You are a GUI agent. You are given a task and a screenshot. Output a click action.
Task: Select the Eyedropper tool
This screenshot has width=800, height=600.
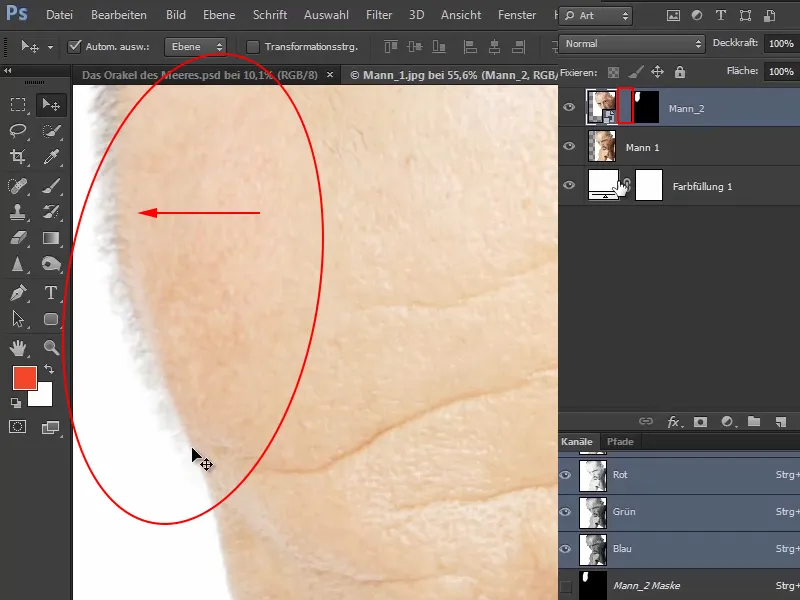coord(51,157)
